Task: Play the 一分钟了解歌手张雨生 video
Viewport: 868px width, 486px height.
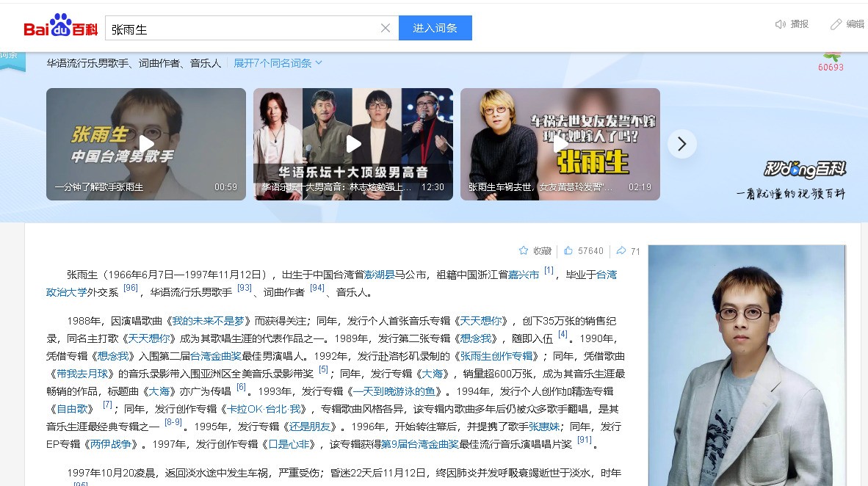Action: point(146,144)
